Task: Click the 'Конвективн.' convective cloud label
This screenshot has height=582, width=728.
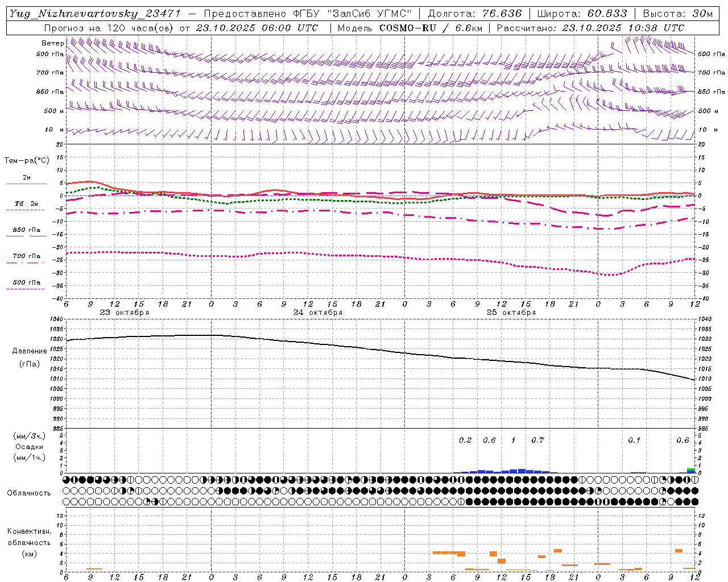Action: [x=29, y=531]
